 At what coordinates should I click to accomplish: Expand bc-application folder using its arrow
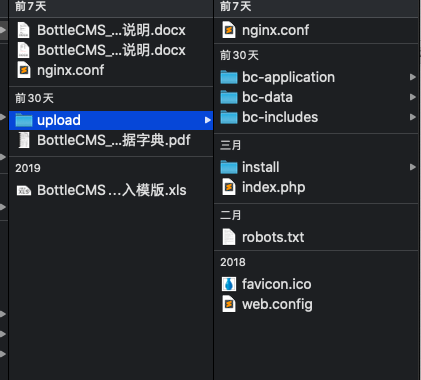[x=413, y=77]
